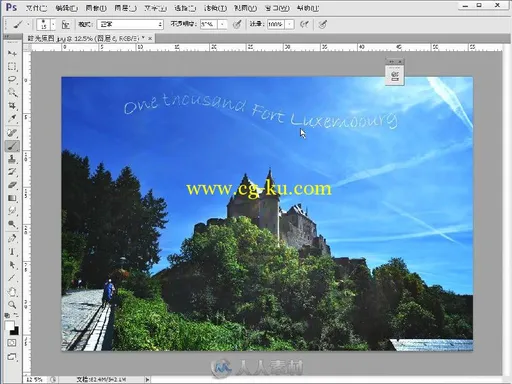
Task: Open the 帮助(H) Help menu
Action: (x=308, y=8)
